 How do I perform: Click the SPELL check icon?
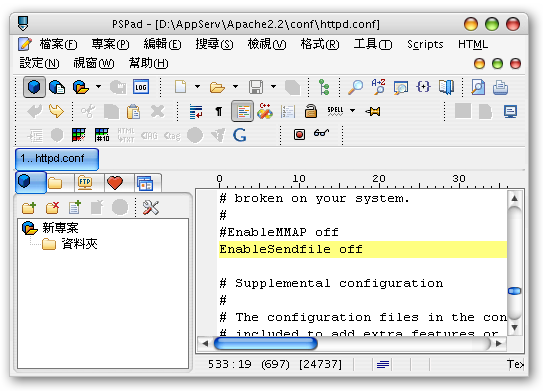(x=335, y=111)
